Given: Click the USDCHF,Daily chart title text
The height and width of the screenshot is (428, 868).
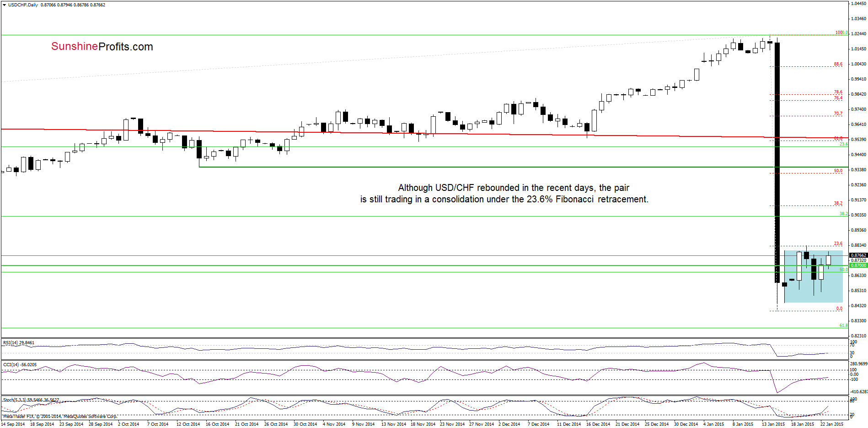Looking at the screenshot, I should click(x=23, y=5).
